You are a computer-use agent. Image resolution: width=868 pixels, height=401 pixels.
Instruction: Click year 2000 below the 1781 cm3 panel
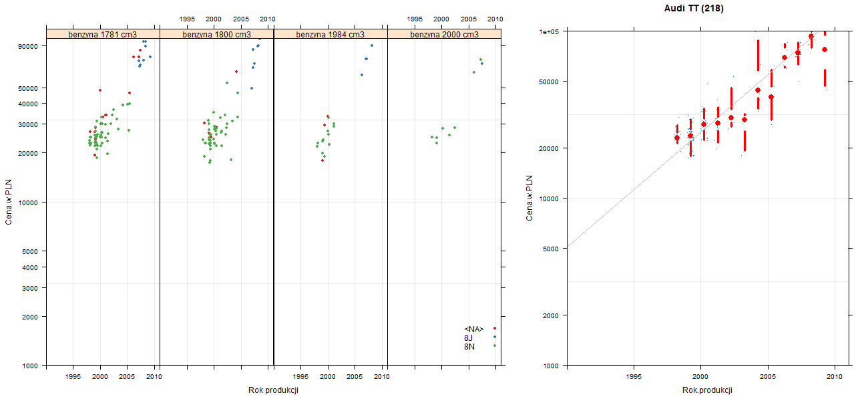pyautogui.click(x=100, y=377)
